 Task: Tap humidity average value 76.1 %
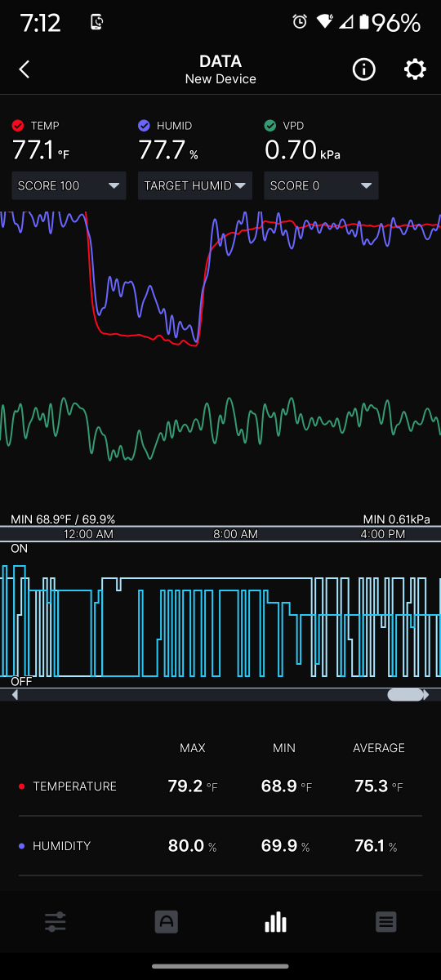[376, 846]
